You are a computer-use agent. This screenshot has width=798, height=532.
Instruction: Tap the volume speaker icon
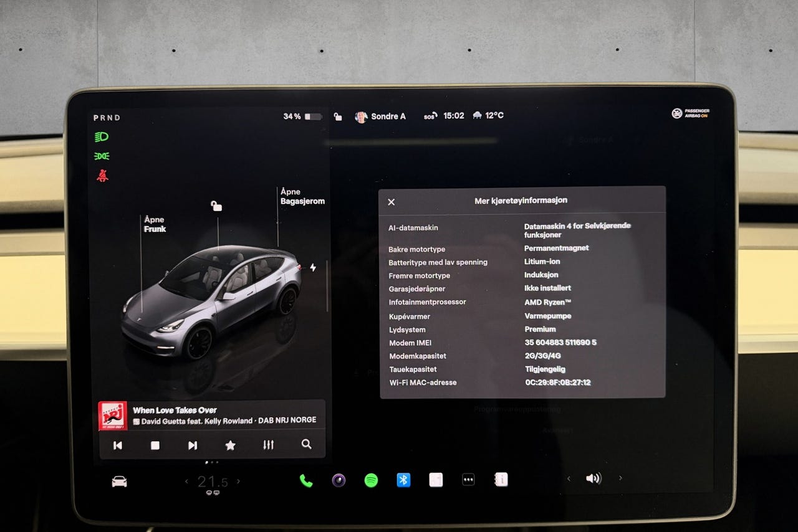594,478
